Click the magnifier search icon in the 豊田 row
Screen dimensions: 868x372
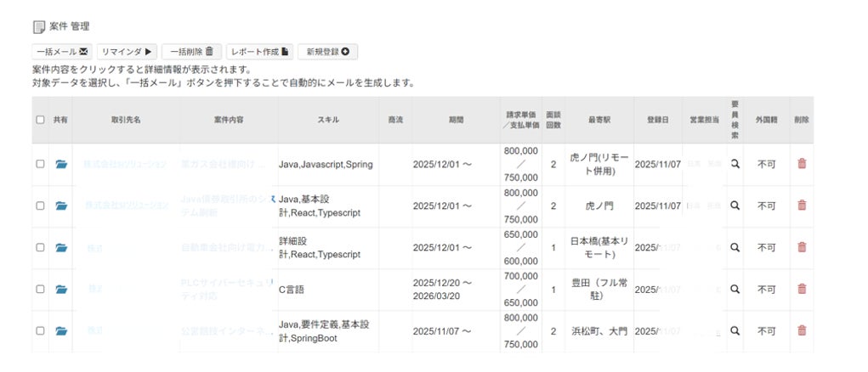pos(735,289)
